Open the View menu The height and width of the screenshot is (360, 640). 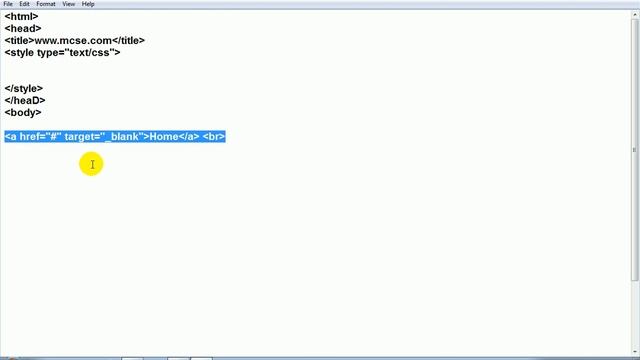tap(69, 4)
